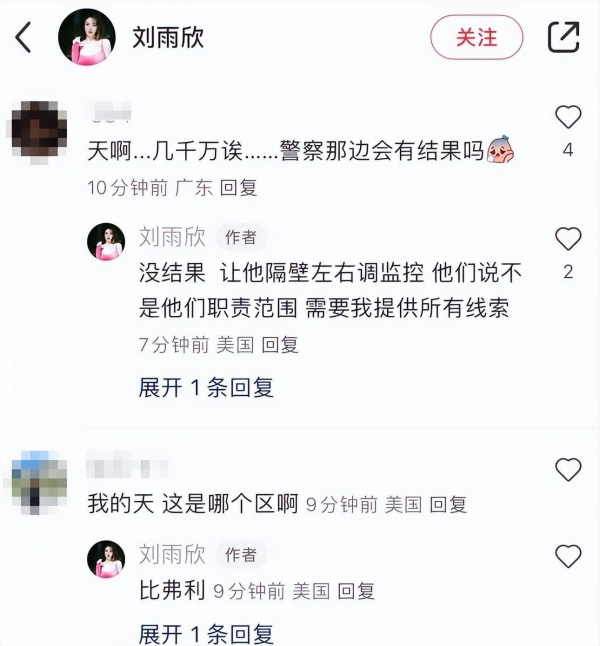Tap the back arrow icon
Screen dimensions: 600x646
23,37
